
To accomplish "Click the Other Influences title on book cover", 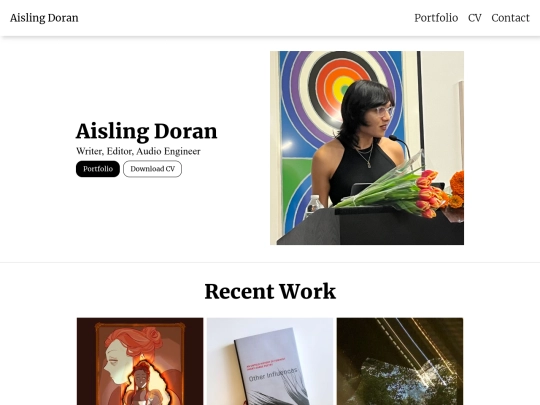I will [x=273, y=375].
